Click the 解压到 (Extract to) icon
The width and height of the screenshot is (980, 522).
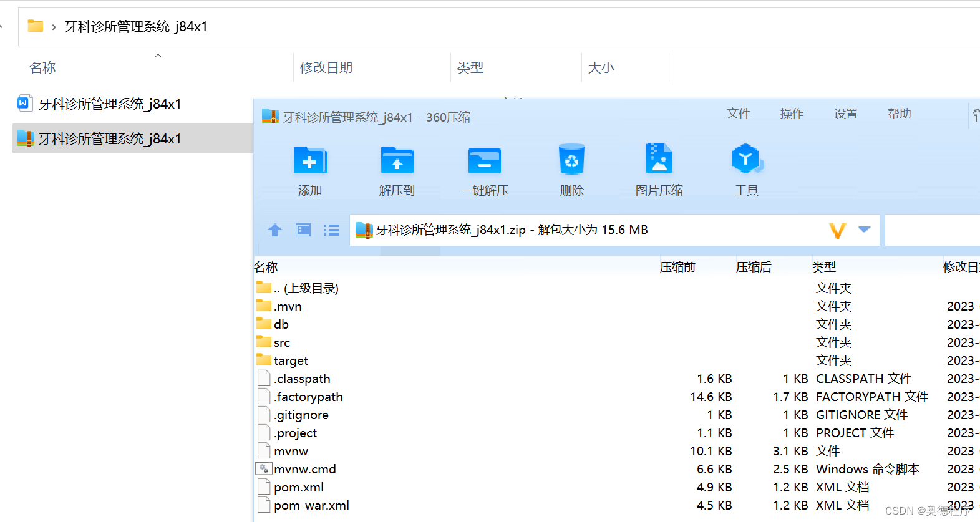click(397, 160)
